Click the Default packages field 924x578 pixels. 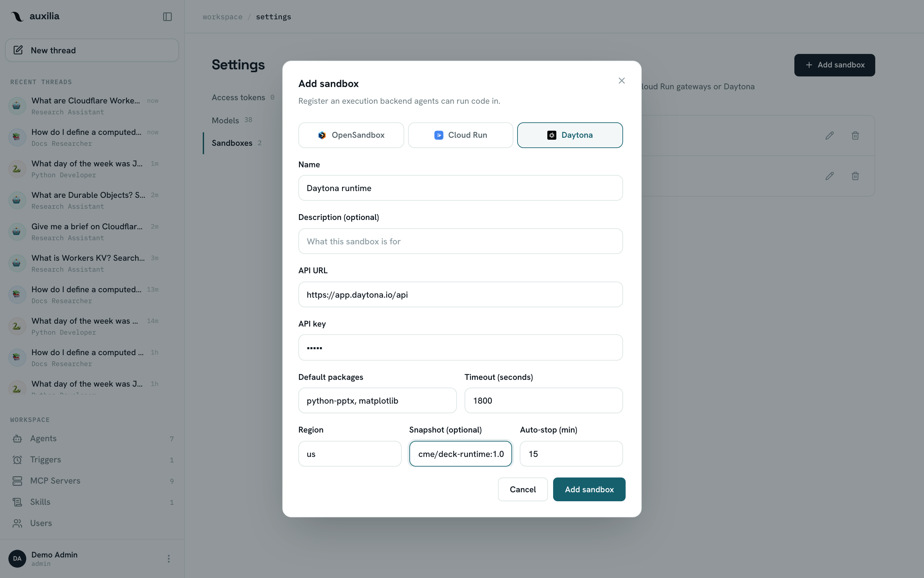(377, 400)
